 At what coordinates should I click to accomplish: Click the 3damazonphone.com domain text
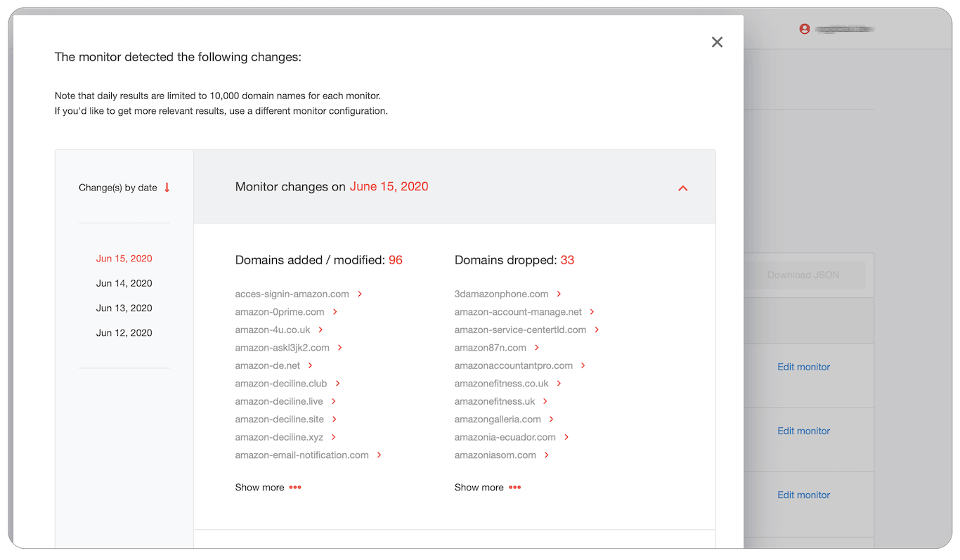502,294
